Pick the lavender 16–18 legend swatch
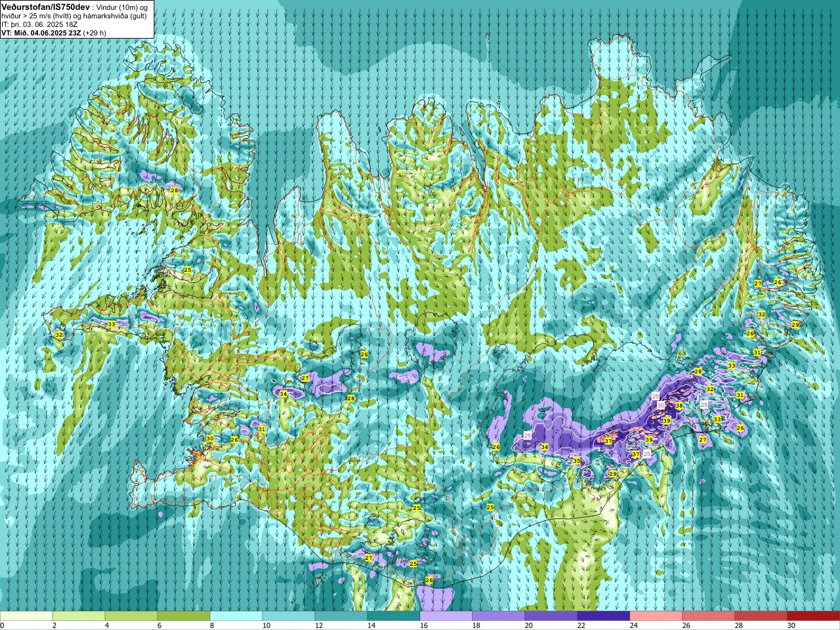 (446, 616)
